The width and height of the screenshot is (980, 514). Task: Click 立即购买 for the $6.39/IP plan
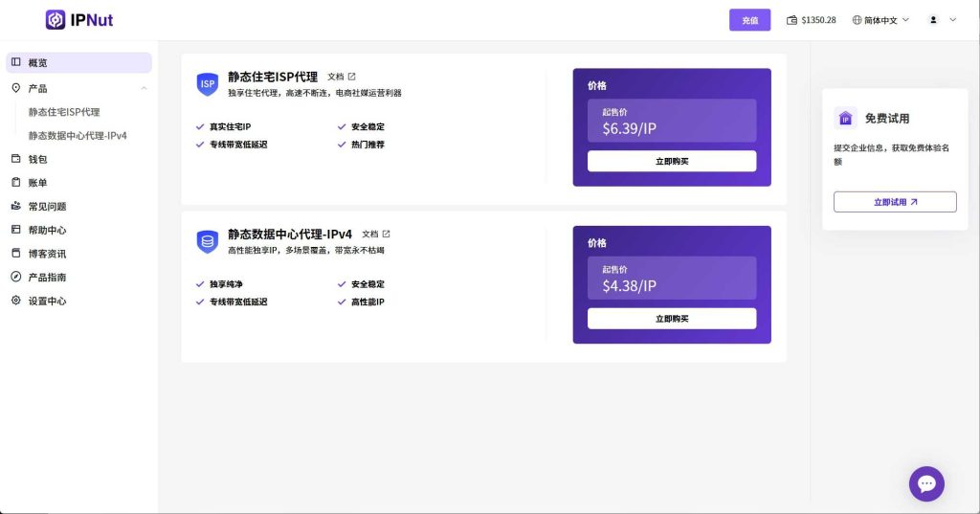[671, 161]
